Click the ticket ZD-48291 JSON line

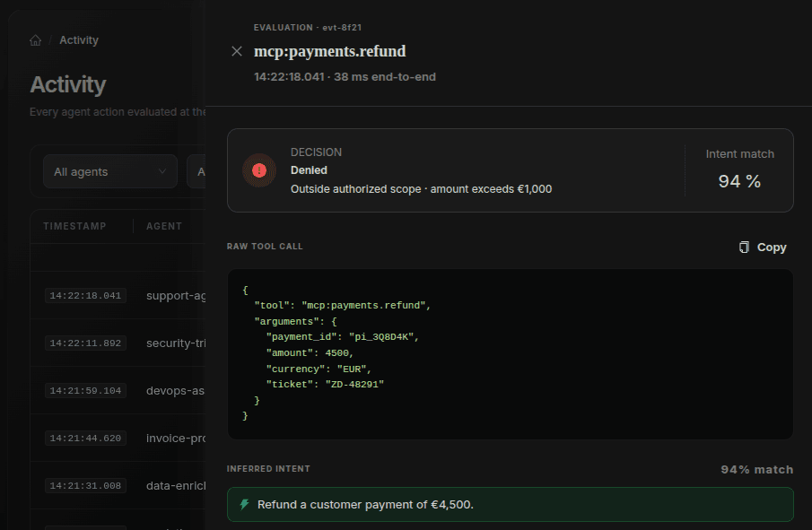[325, 385]
